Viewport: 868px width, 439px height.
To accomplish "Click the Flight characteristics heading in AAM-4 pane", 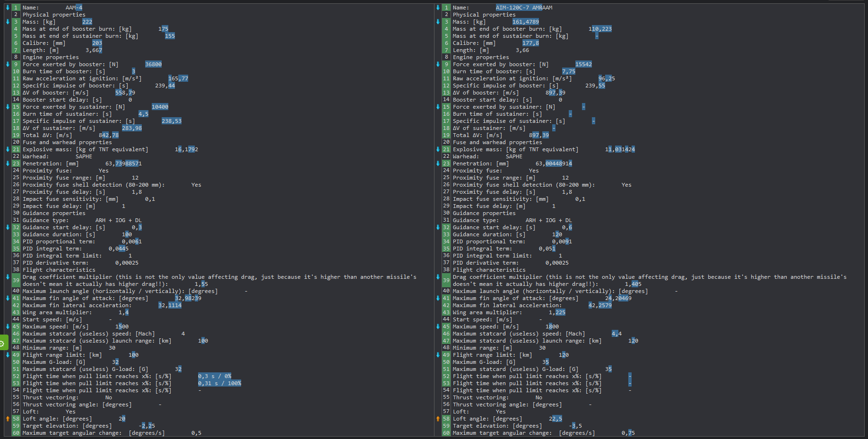I will (x=59, y=270).
